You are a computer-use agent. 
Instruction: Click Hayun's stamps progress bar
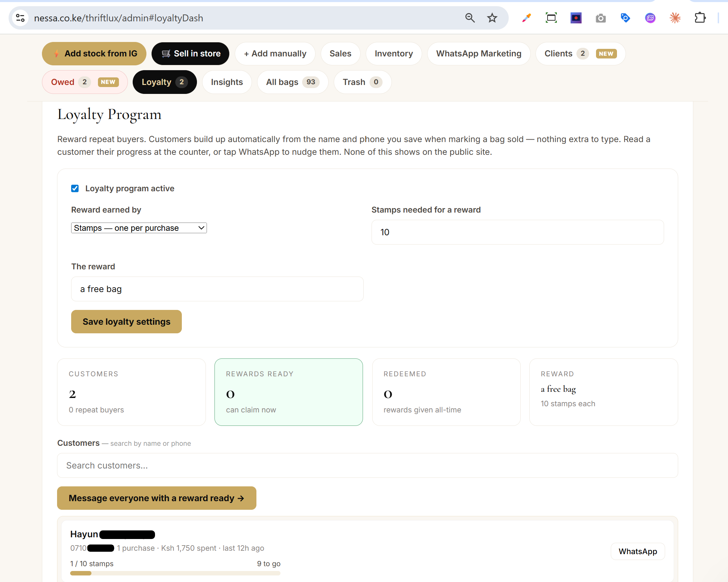click(x=175, y=573)
